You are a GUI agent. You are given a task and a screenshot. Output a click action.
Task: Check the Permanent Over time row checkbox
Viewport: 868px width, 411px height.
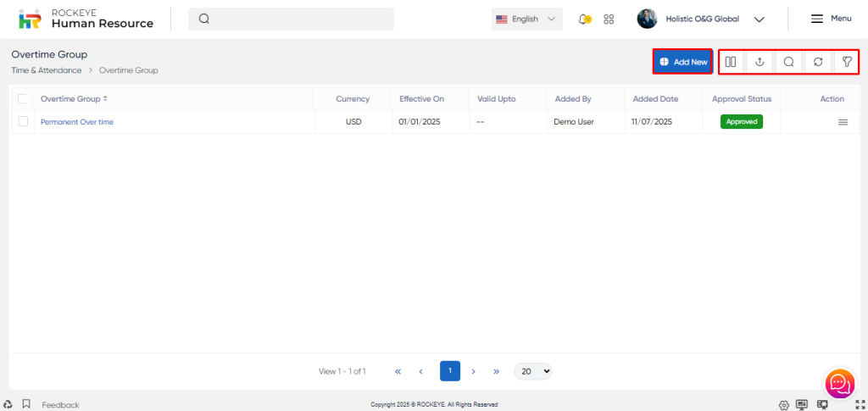[x=23, y=122]
